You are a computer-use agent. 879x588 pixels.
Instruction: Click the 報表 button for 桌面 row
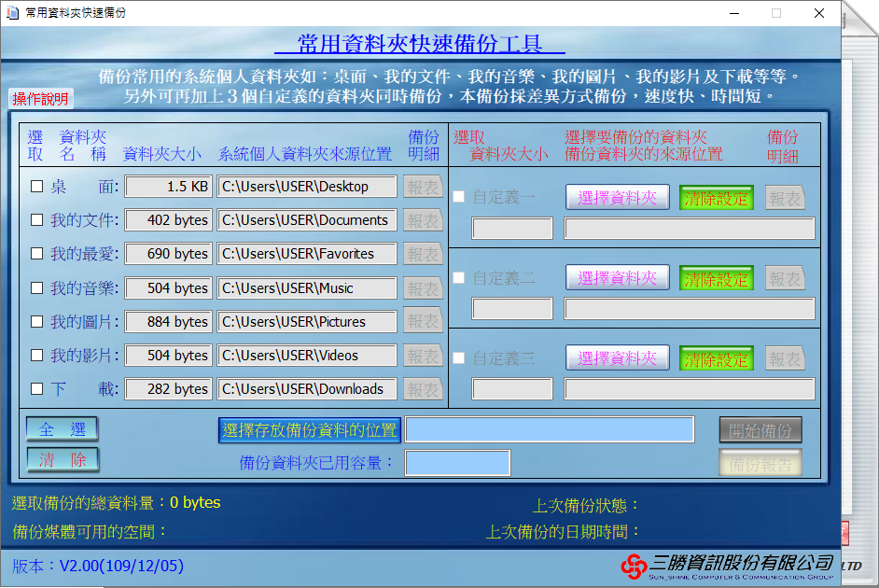(x=423, y=188)
